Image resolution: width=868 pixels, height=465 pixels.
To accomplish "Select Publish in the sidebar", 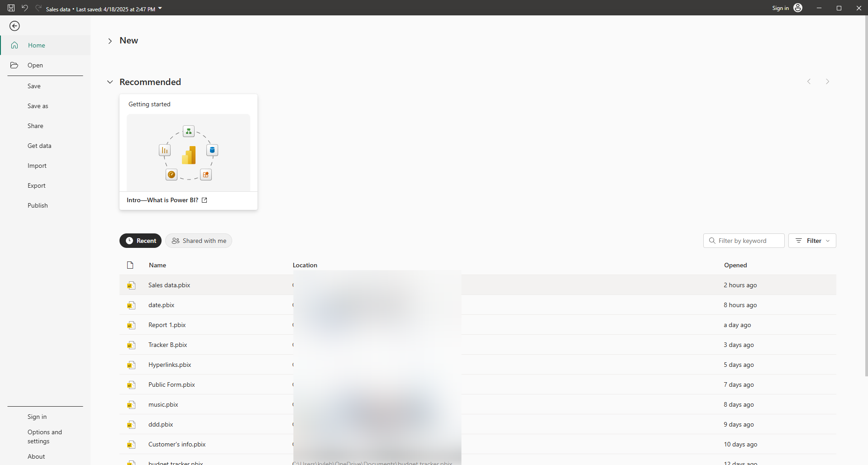I will 38,205.
